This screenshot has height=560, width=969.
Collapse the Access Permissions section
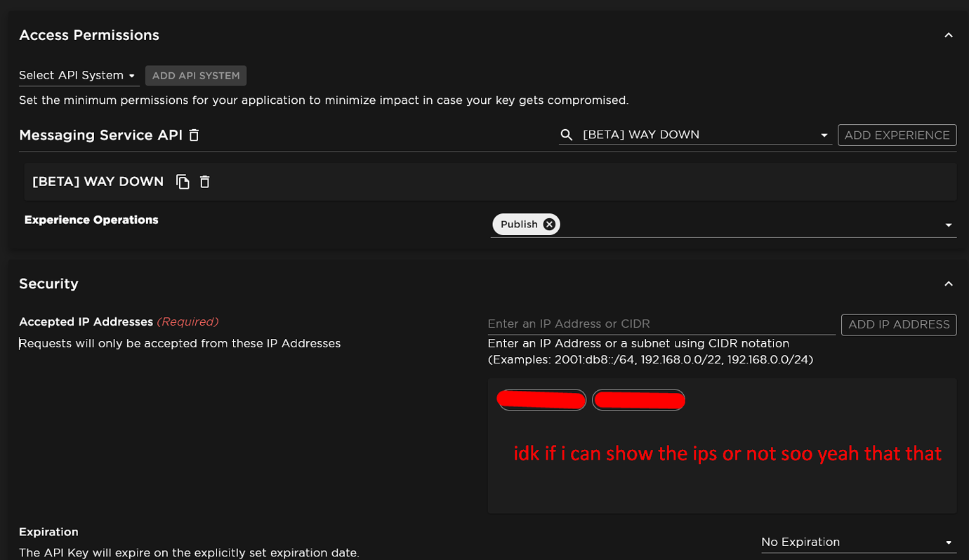coord(949,34)
